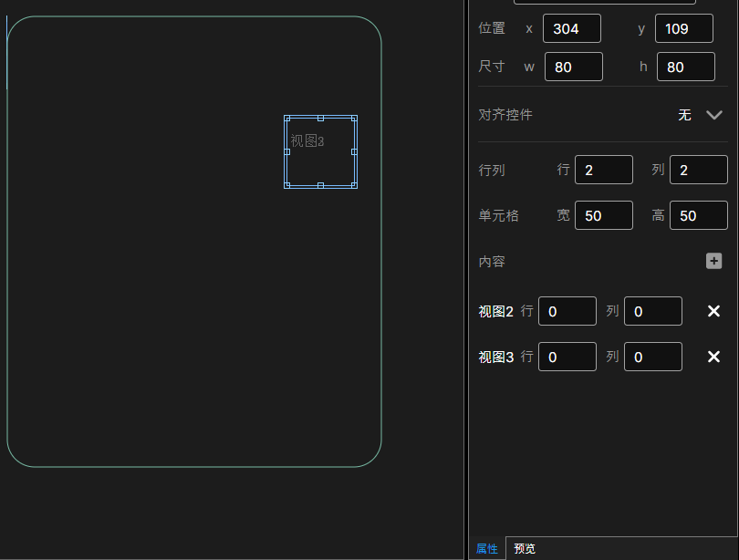Click the 单元格 label
Image resolution: width=739 pixels, height=560 pixels.
[499, 216]
